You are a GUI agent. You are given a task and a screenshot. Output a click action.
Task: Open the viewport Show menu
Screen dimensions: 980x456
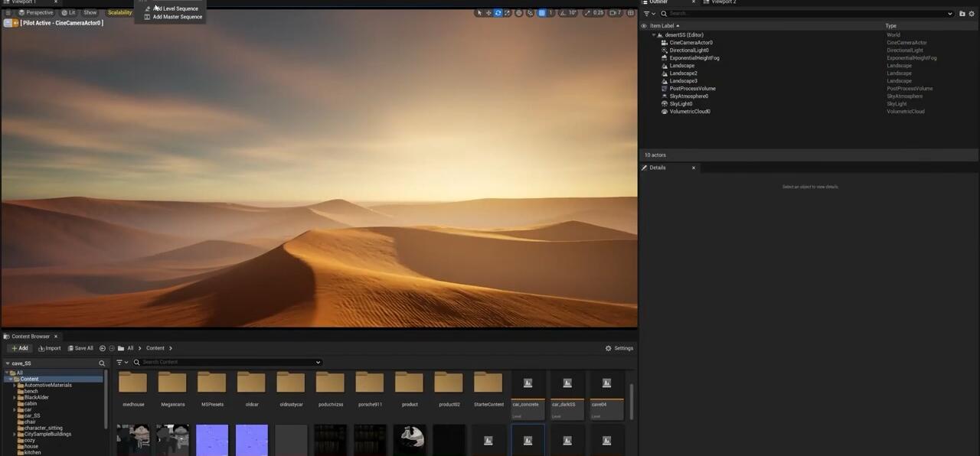[90, 12]
